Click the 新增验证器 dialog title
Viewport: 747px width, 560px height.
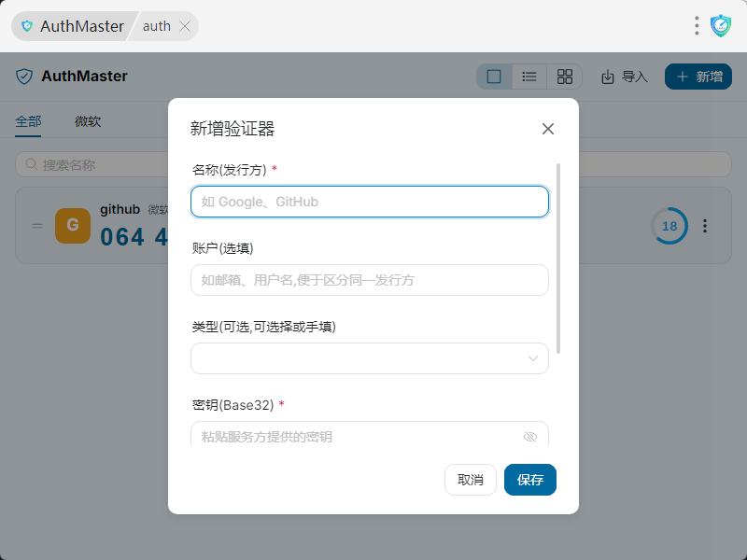pos(233,129)
